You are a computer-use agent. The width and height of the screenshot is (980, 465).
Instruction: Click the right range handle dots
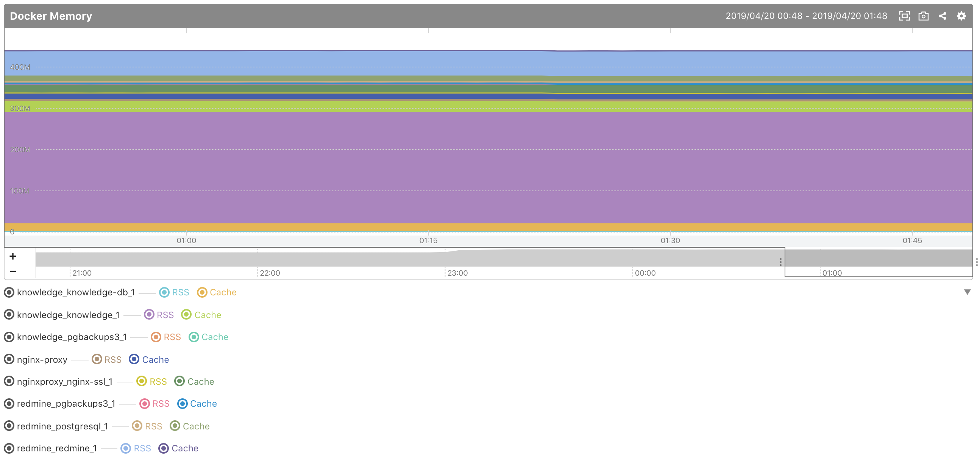click(976, 262)
